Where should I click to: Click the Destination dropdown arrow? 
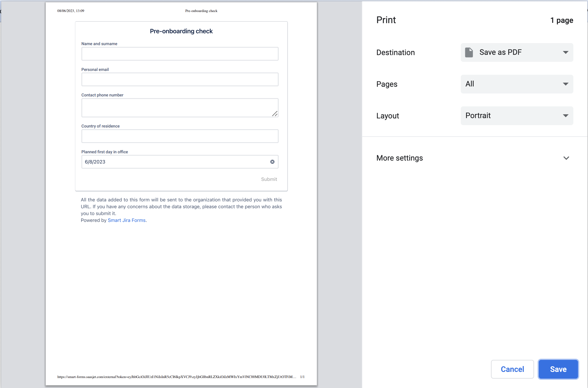click(565, 52)
